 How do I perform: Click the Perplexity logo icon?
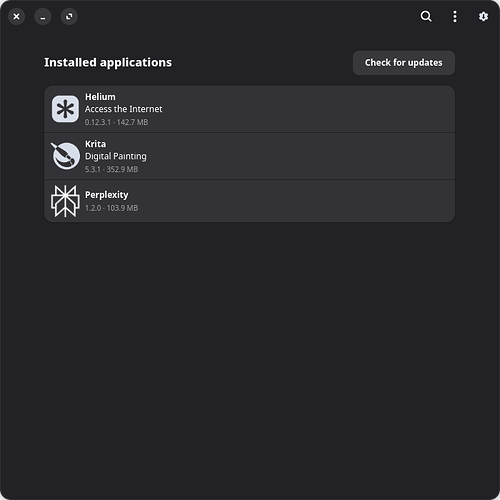point(65,201)
